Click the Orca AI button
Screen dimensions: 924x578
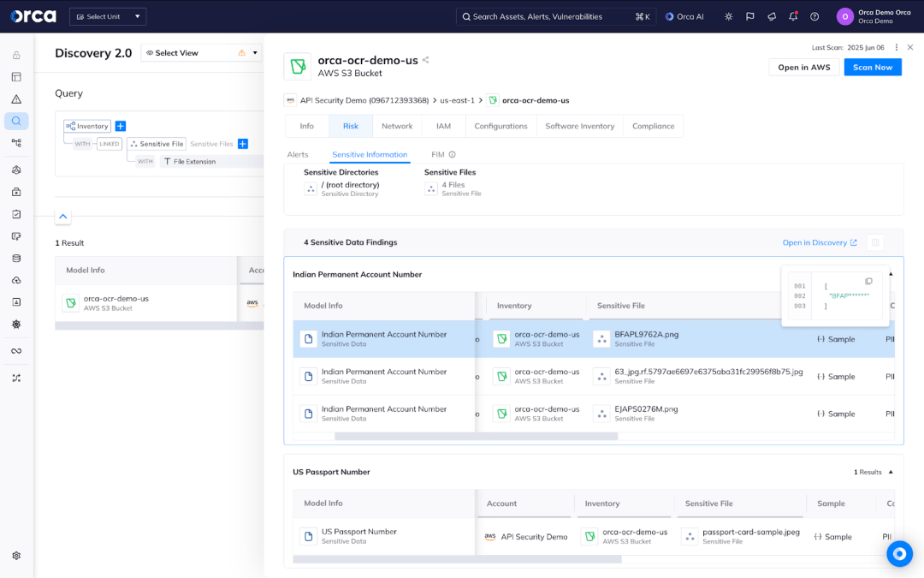[684, 16]
